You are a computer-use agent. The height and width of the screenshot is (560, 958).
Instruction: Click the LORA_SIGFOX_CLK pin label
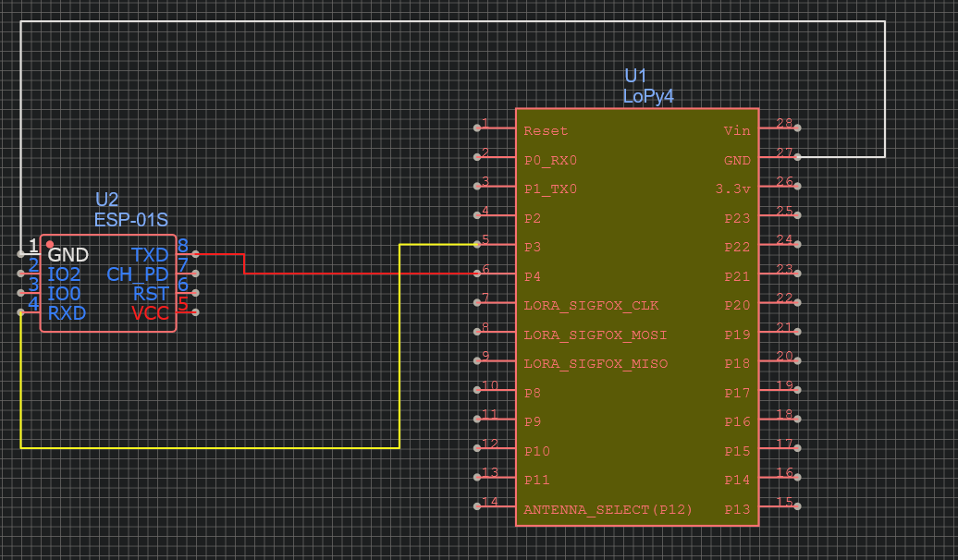pos(591,305)
